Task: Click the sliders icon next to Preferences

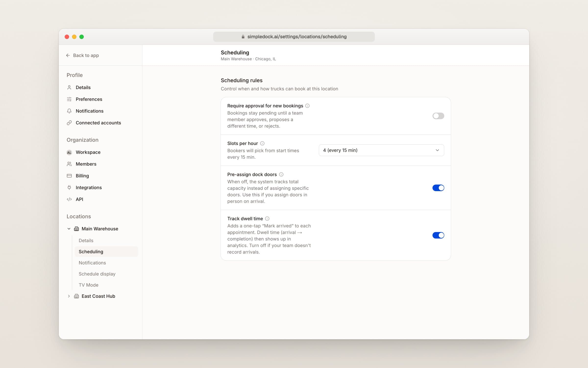Action: point(69,99)
